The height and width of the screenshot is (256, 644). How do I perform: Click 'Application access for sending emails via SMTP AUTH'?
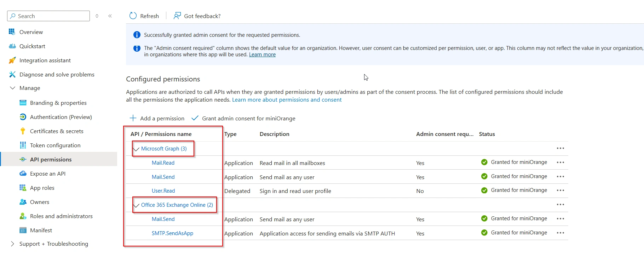[x=327, y=233]
